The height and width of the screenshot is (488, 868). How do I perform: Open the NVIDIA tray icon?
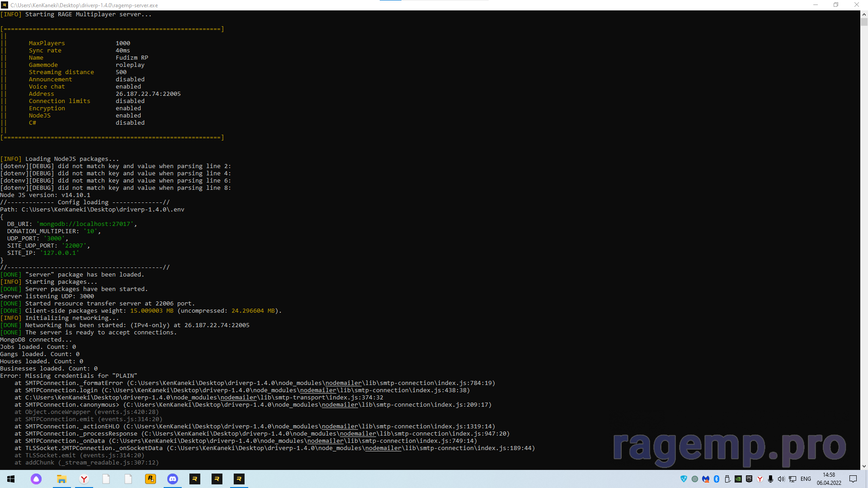tap(738, 479)
